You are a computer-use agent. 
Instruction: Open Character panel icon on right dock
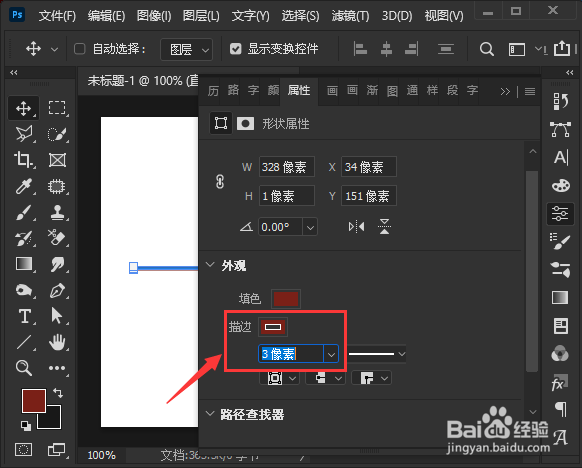(x=560, y=157)
